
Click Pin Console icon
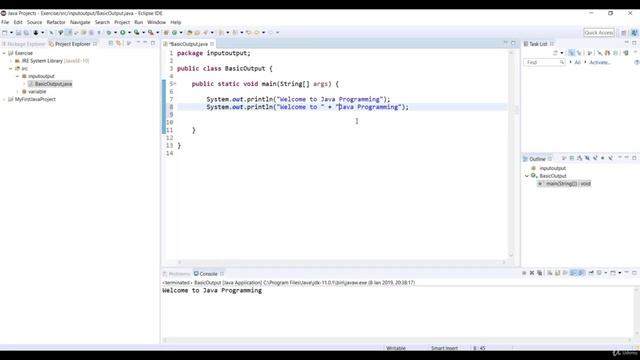click(591, 273)
